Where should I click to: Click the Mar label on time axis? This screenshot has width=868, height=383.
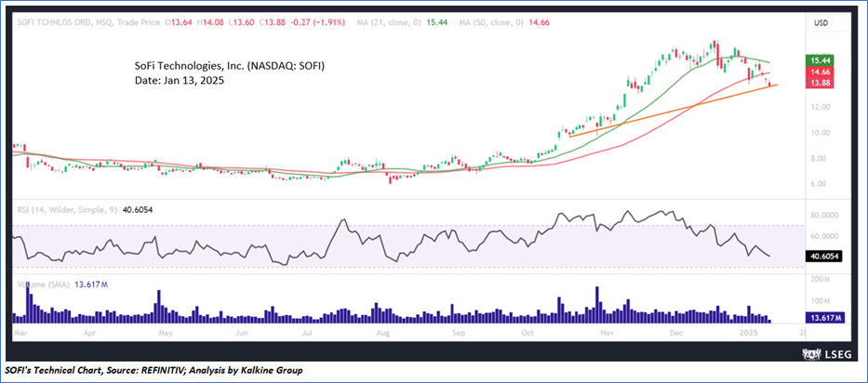tap(19, 334)
